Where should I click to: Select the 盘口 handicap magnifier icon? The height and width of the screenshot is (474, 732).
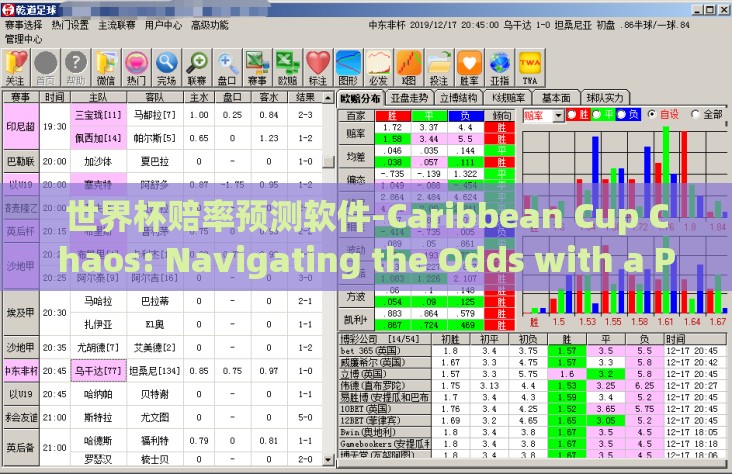[x=227, y=68]
